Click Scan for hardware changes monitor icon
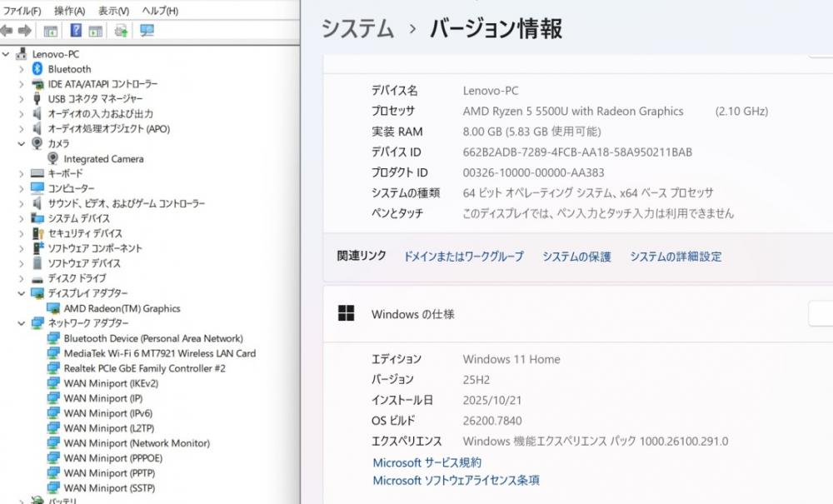This screenshot has height=504, width=833. coord(147,31)
